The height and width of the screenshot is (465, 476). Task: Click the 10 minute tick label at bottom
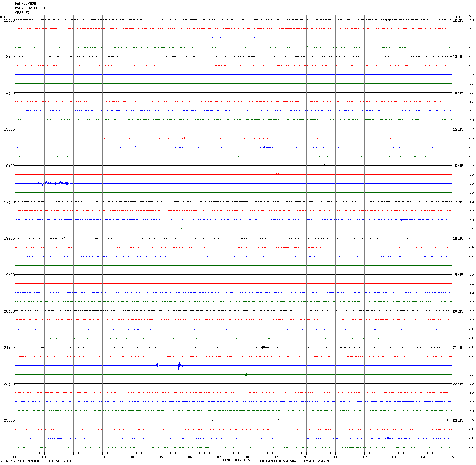[x=306, y=457]
